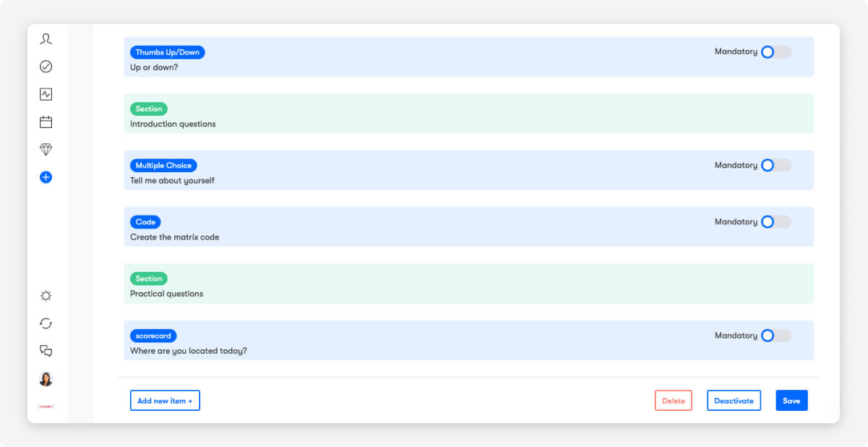Screen dimensions: 868x447
Task: Click the diamond icon in sidebar
Action: (46, 149)
